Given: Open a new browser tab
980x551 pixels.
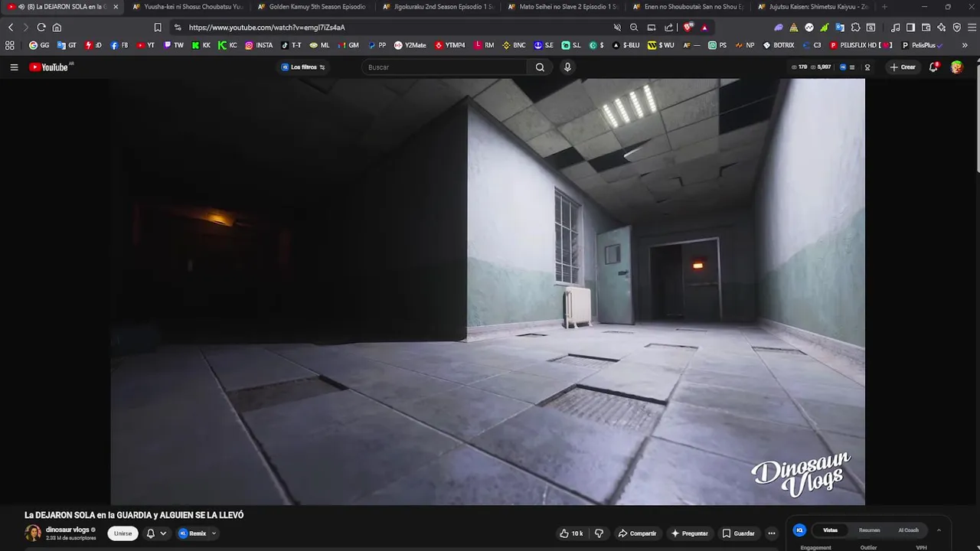Looking at the screenshot, I should click(x=884, y=7).
